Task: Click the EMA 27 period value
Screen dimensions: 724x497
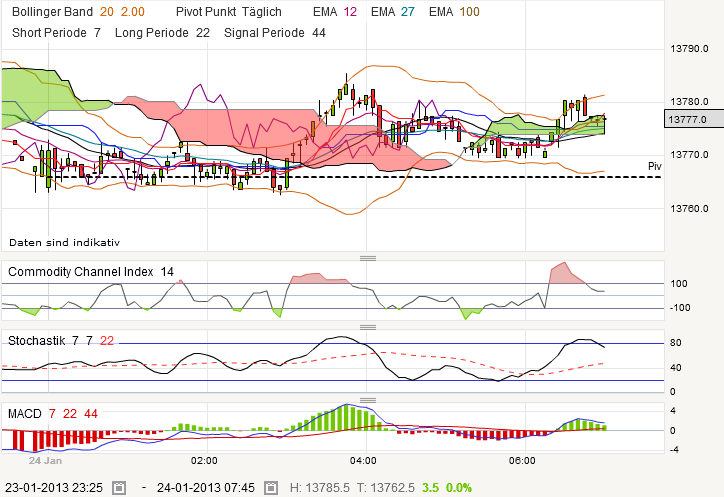Action: pos(408,12)
